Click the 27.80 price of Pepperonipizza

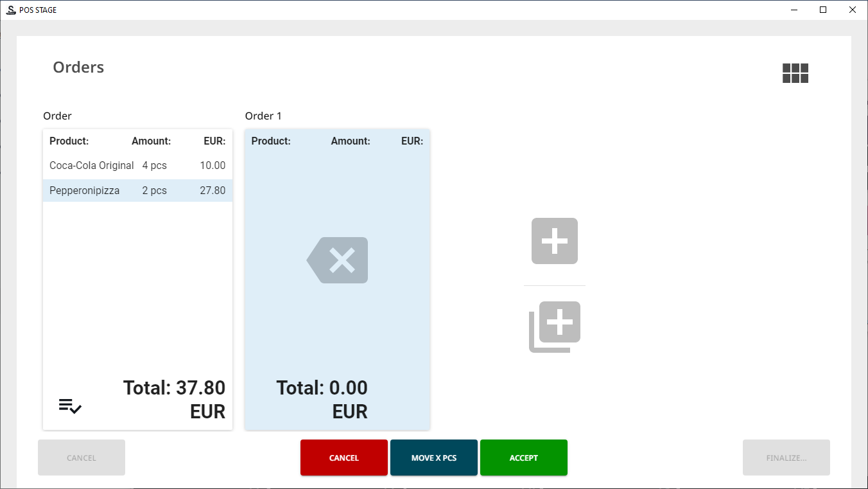pyautogui.click(x=213, y=191)
